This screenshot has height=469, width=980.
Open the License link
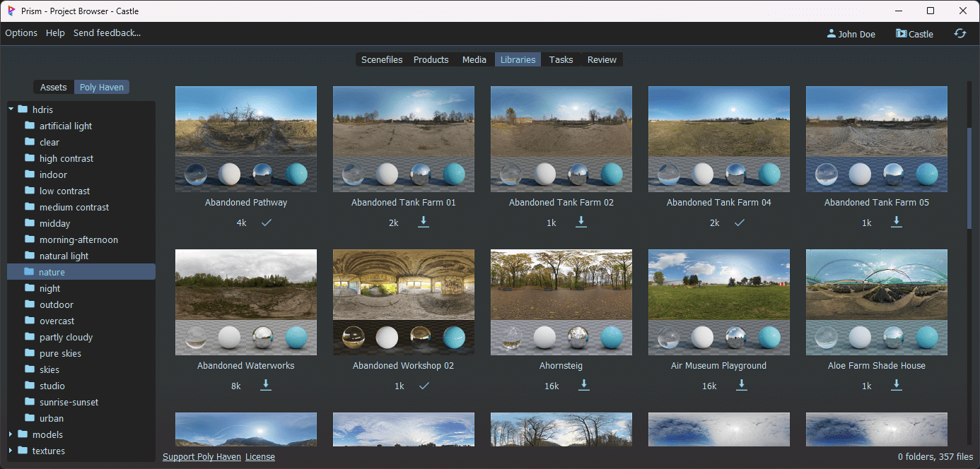coord(260,457)
